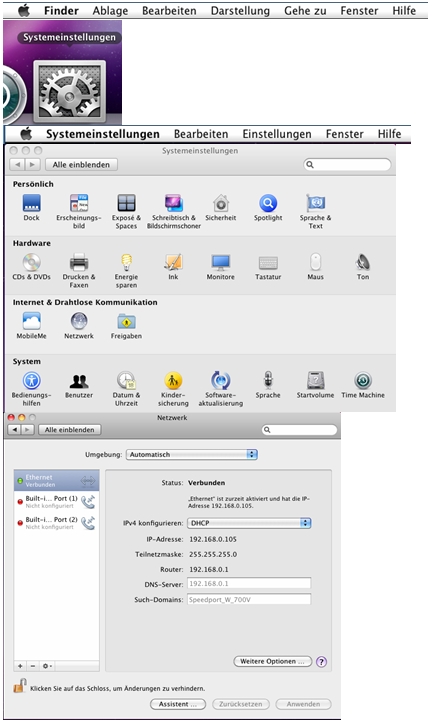Open Bearbeiten menu in Systemeinstellungen bar
436x726 pixels.
pos(201,134)
